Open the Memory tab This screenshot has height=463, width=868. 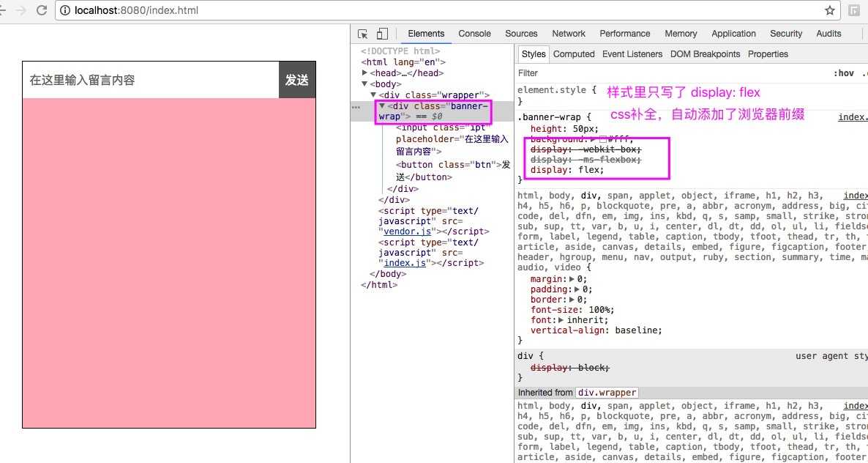pyautogui.click(x=681, y=34)
